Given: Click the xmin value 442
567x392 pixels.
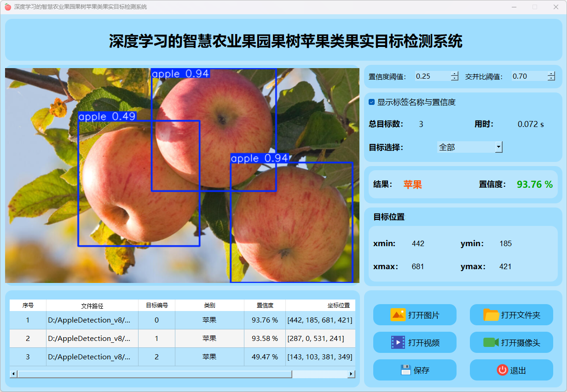Looking at the screenshot, I should (x=418, y=243).
